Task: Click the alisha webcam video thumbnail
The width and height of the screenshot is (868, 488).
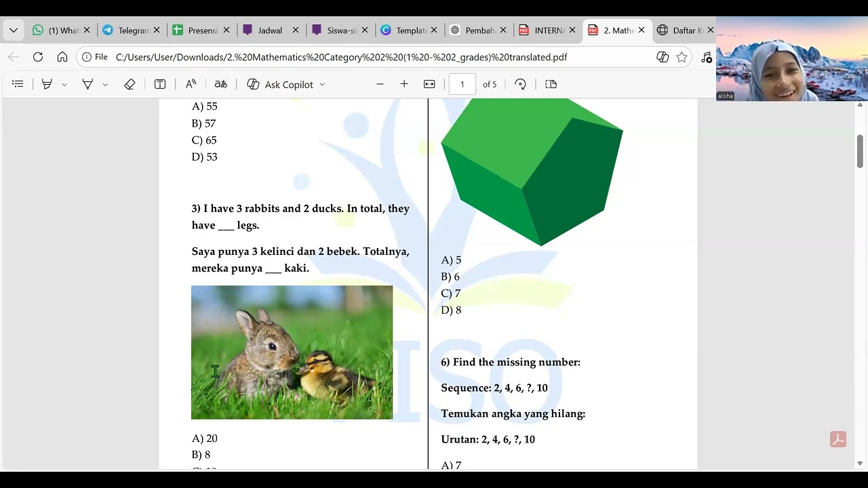Action: (x=792, y=58)
